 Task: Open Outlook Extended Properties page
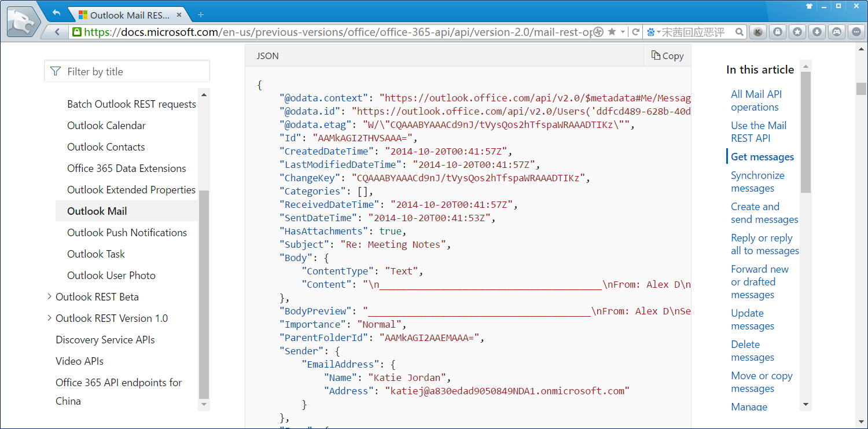pyautogui.click(x=131, y=190)
